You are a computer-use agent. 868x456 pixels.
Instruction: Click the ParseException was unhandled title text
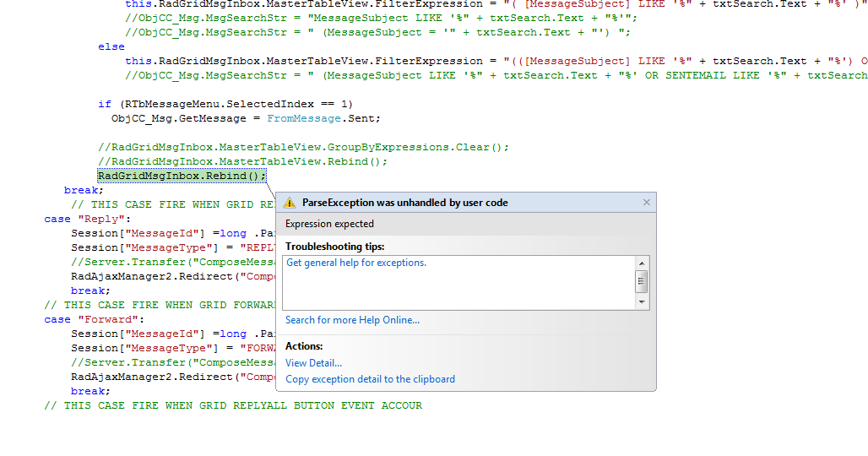(x=404, y=203)
